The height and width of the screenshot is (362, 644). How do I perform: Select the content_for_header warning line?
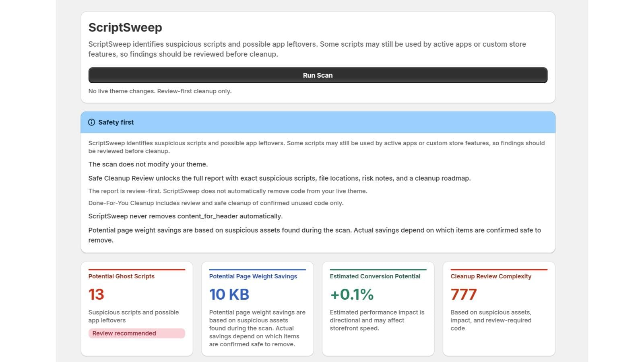tap(186, 216)
